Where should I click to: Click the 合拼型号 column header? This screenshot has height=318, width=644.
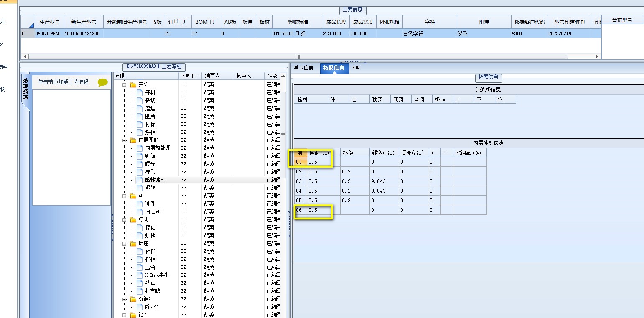(x=622, y=20)
